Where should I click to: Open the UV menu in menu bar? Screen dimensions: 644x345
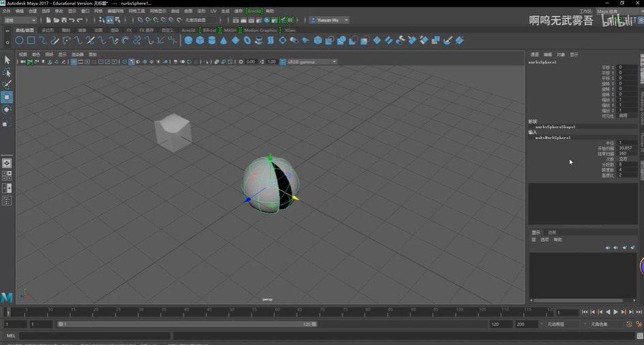213,11
